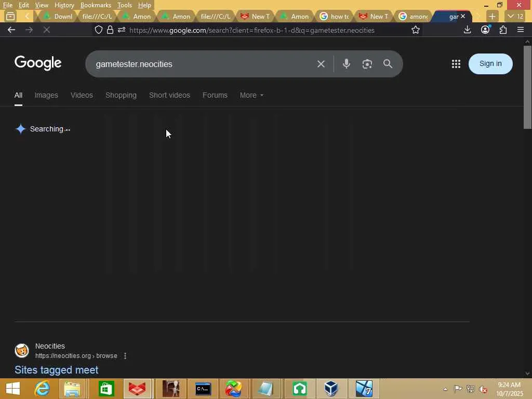Switch to the Images results tab
532x399 pixels.
[x=46, y=96]
